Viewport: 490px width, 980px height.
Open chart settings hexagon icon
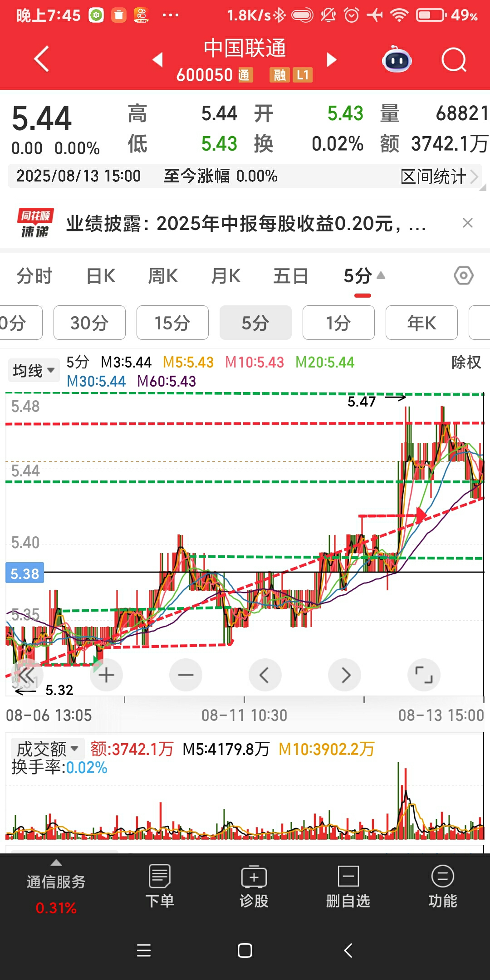464,275
